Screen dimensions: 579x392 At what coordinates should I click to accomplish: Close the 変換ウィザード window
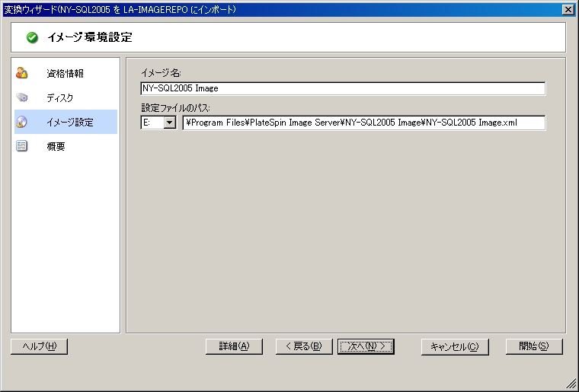pyautogui.click(x=568, y=10)
